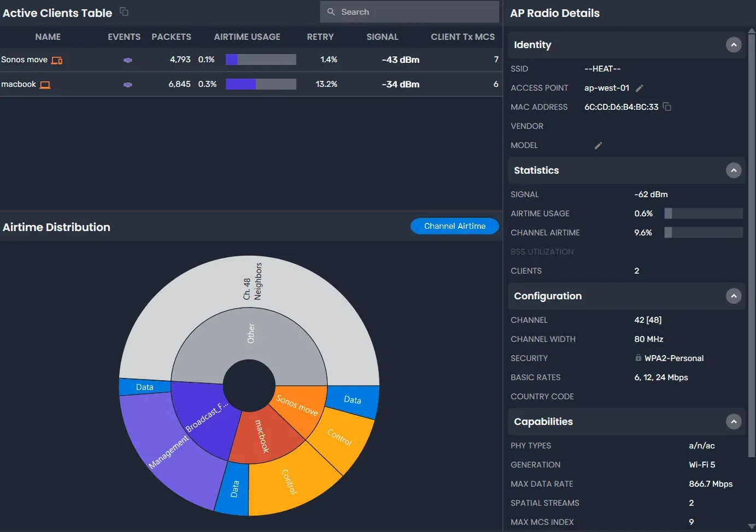The width and height of the screenshot is (756, 532).
Task: Open events for the Sonos move row
Action: pos(127,60)
